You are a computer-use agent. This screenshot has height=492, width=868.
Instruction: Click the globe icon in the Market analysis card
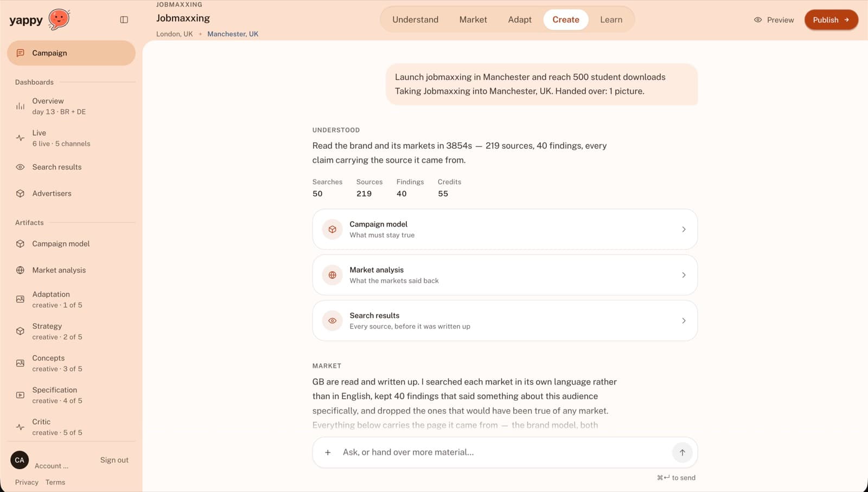pos(333,275)
